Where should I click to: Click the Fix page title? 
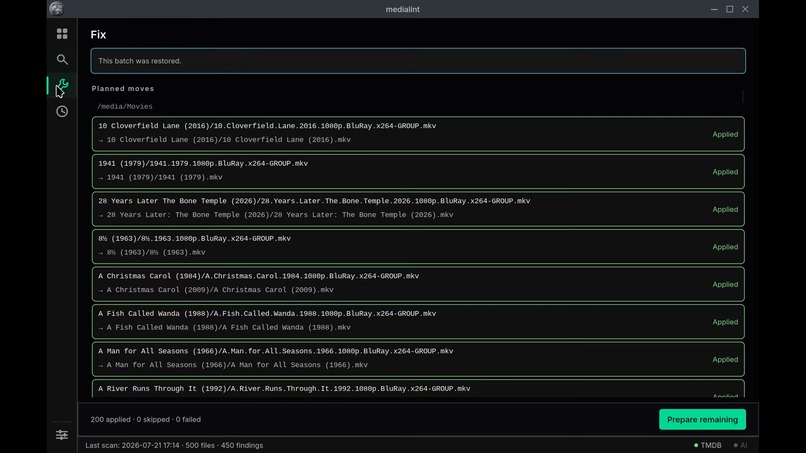tap(98, 34)
